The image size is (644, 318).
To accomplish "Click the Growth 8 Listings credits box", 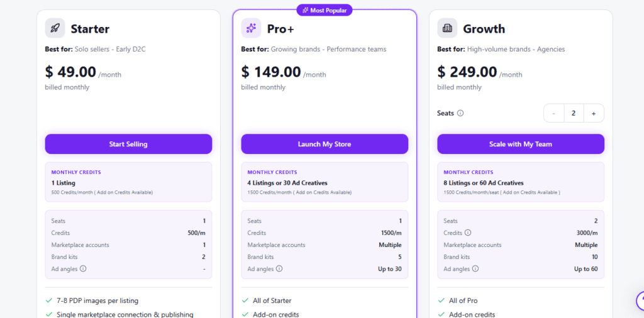I will click(x=521, y=182).
